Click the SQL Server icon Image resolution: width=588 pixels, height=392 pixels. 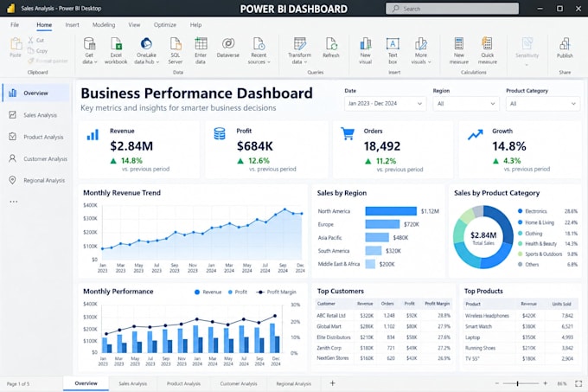176,43
